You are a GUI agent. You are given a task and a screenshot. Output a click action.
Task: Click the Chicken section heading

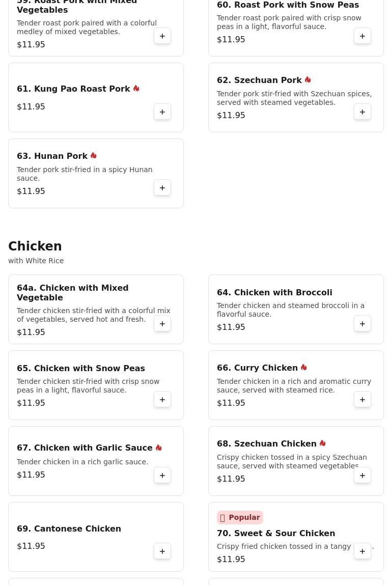35,246
